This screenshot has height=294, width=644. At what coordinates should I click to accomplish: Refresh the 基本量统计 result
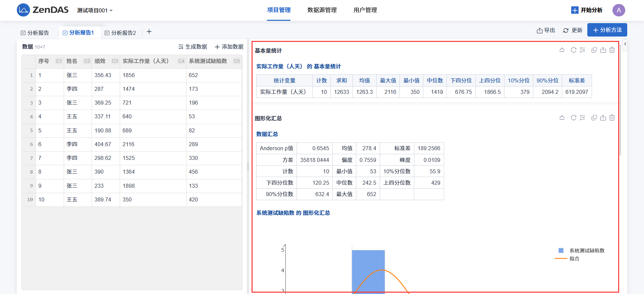[574, 50]
